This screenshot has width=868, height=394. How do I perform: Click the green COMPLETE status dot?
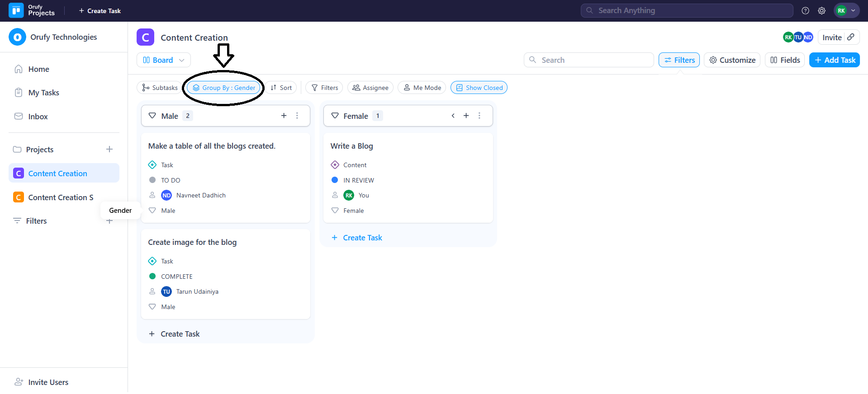click(152, 276)
